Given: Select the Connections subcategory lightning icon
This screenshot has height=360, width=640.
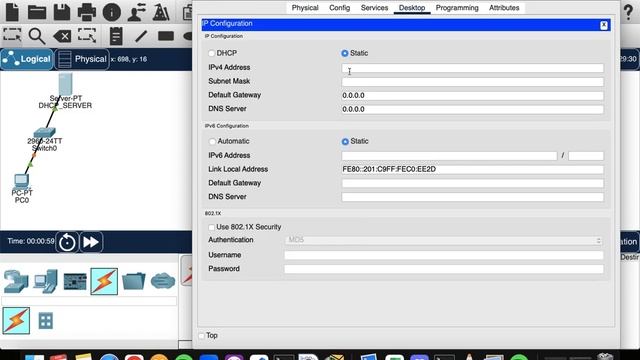Looking at the screenshot, I should (16, 320).
